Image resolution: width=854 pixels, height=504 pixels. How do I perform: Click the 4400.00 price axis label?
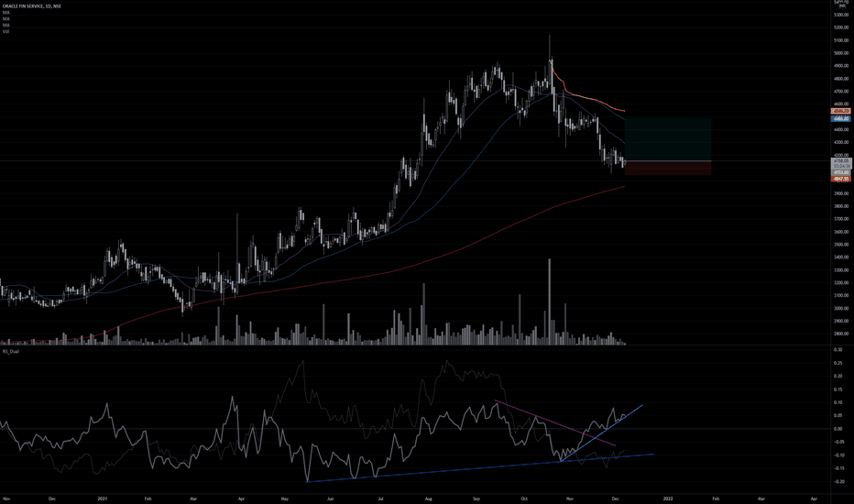841,130
